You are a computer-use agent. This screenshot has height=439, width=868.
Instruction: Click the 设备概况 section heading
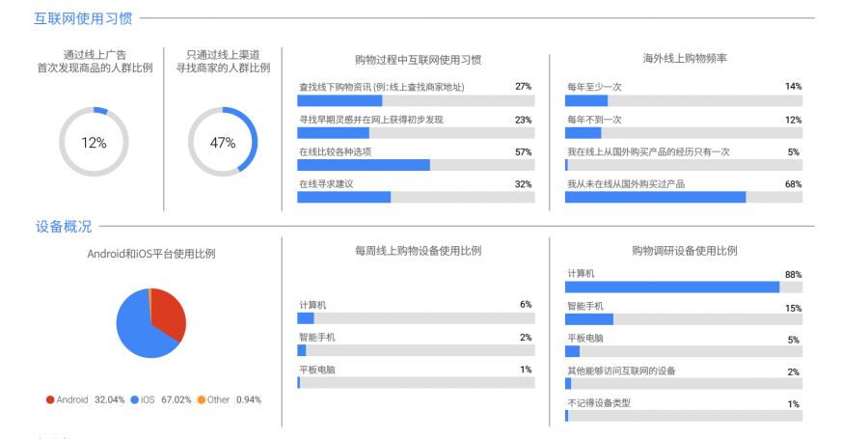(64, 227)
